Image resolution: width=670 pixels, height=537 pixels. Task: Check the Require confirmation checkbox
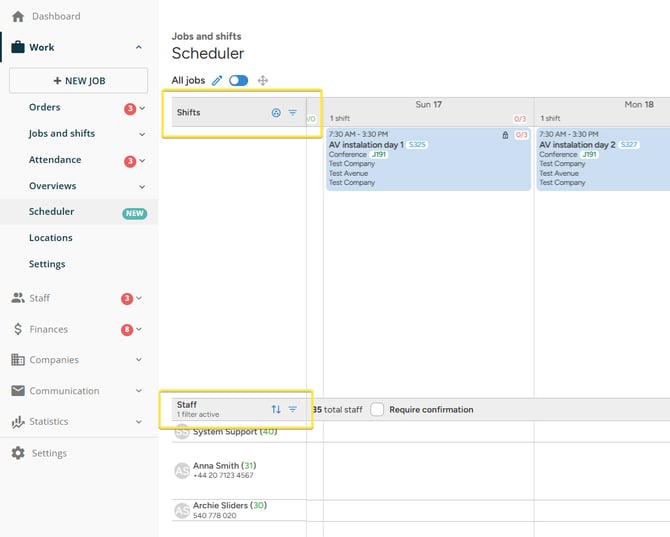pyautogui.click(x=377, y=409)
